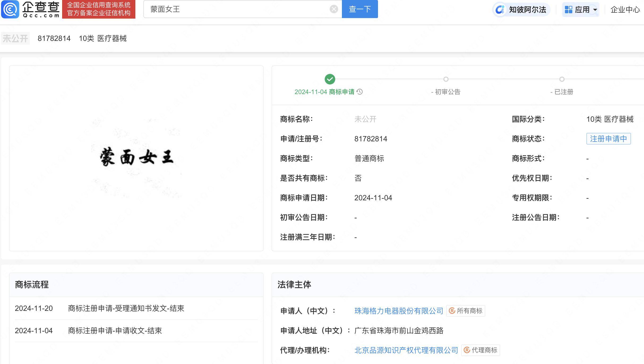This screenshot has width=644, height=364.
Task: Select the 初审公告 timeline step marker
Action: [446, 79]
